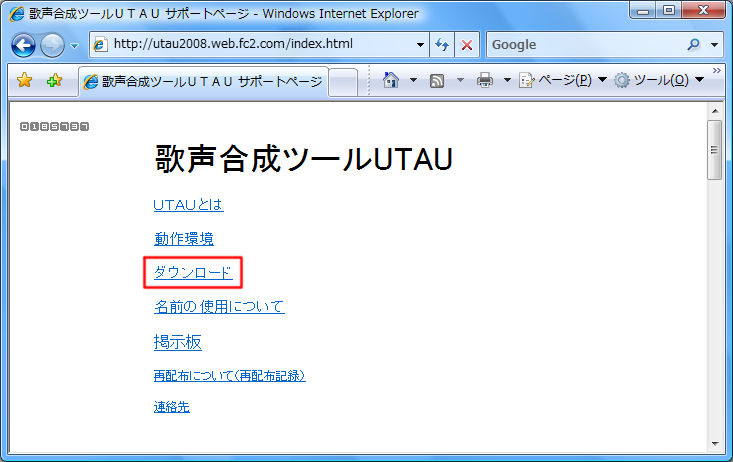Click the RSS feeds icon
Image resolution: width=733 pixels, height=462 pixels.
tap(437, 81)
